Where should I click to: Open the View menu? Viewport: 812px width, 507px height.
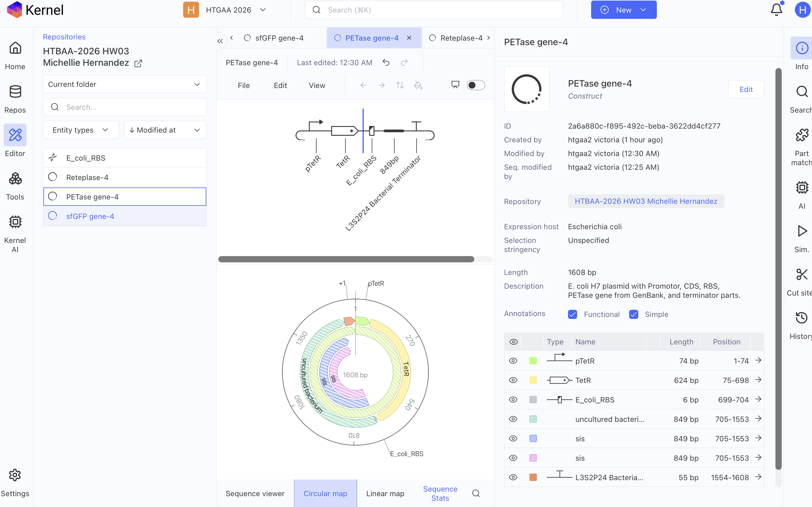(x=317, y=85)
